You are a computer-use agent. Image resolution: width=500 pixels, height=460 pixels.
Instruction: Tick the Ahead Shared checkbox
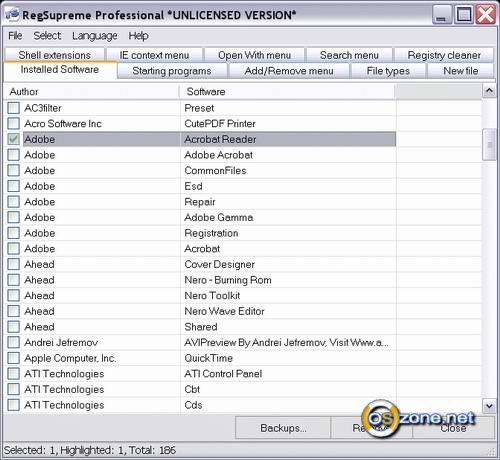(x=14, y=327)
